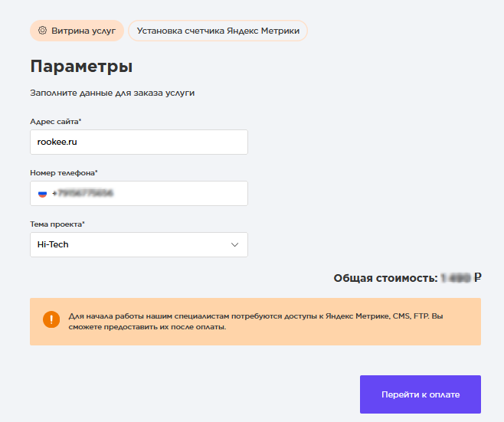Focus the Номер телефона input field
The image size is (504, 422).
(x=139, y=194)
